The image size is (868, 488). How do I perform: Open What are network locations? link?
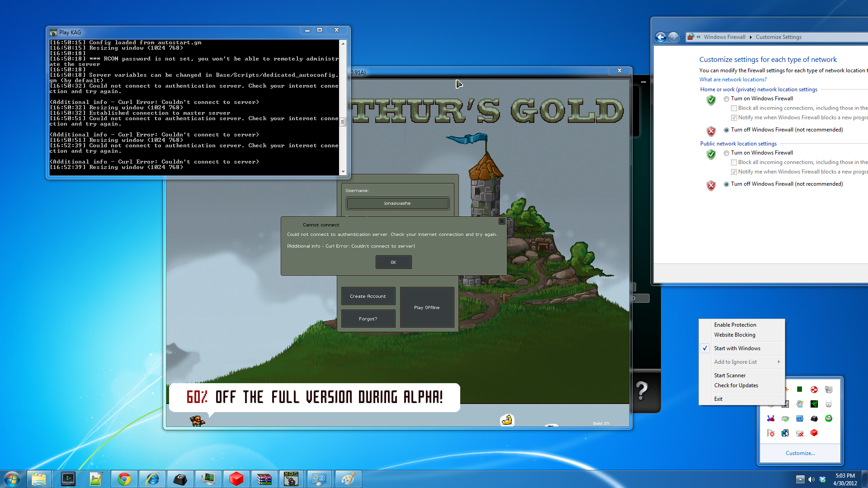pos(733,80)
